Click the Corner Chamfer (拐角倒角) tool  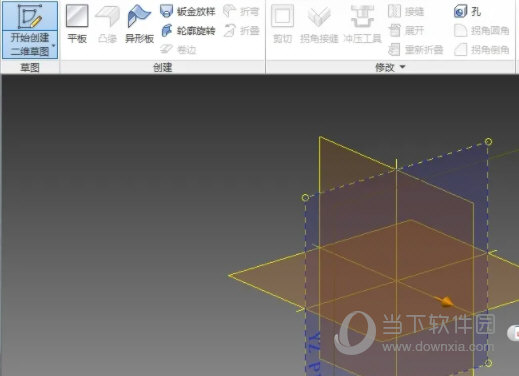(x=481, y=50)
